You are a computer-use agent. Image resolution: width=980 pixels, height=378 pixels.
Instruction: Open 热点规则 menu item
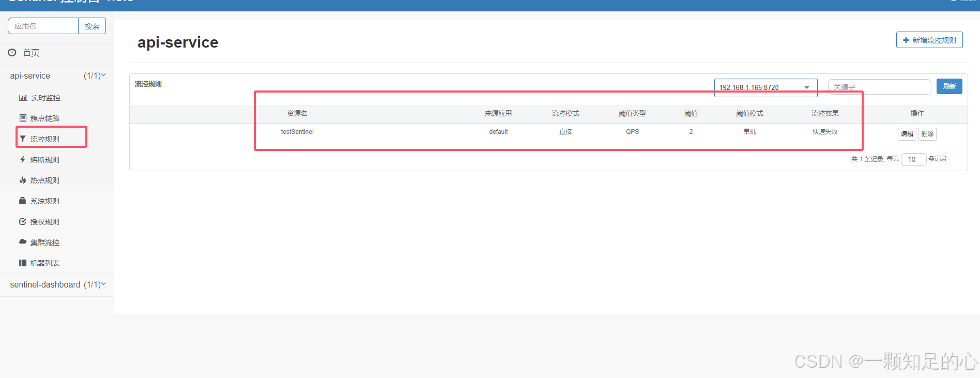pyautogui.click(x=44, y=180)
